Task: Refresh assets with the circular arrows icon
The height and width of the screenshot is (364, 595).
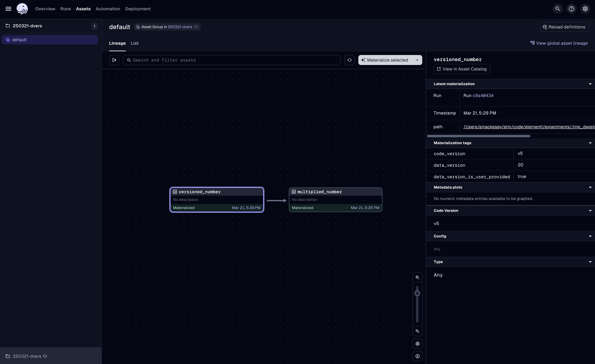Action: coord(349,60)
